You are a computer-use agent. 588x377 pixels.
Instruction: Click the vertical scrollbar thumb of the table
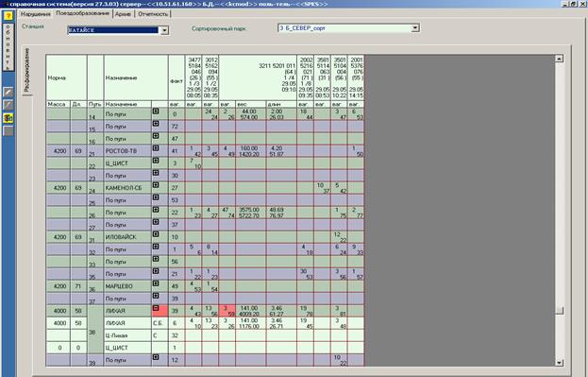[x=559, y=311]
